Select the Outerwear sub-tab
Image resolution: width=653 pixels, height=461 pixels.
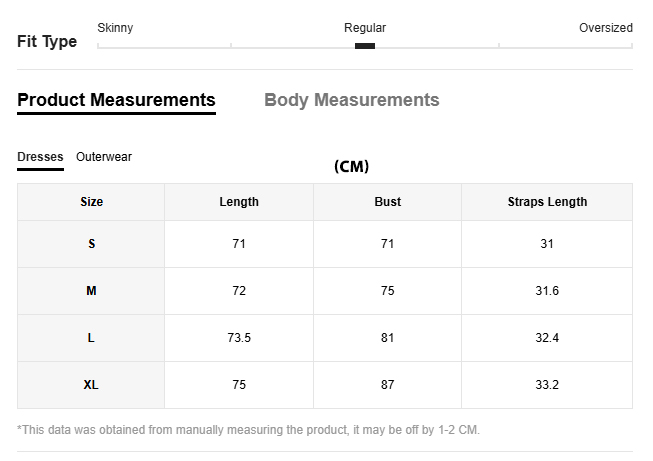pos(104,157)
